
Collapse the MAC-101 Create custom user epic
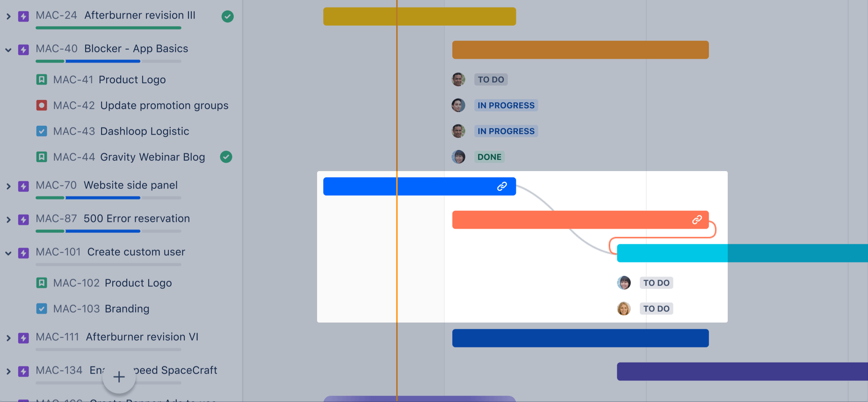tap(8, 253)
